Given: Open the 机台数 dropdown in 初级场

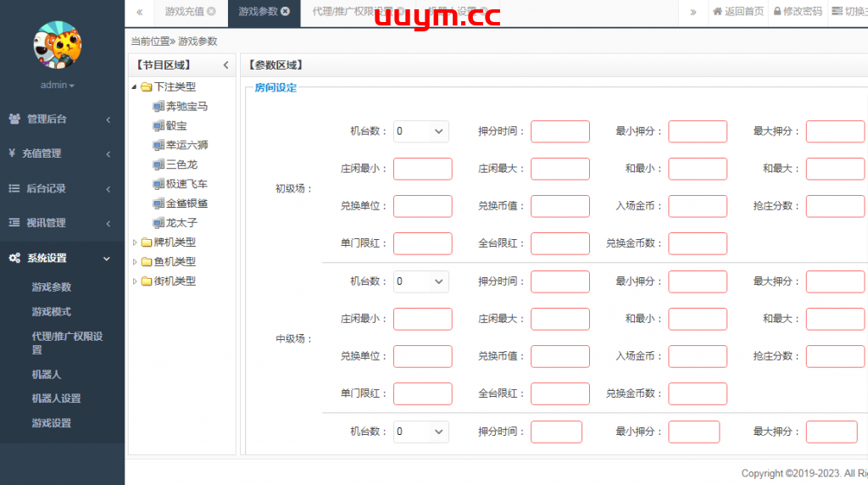Looking at the screenshot, I should click(420, 131).
